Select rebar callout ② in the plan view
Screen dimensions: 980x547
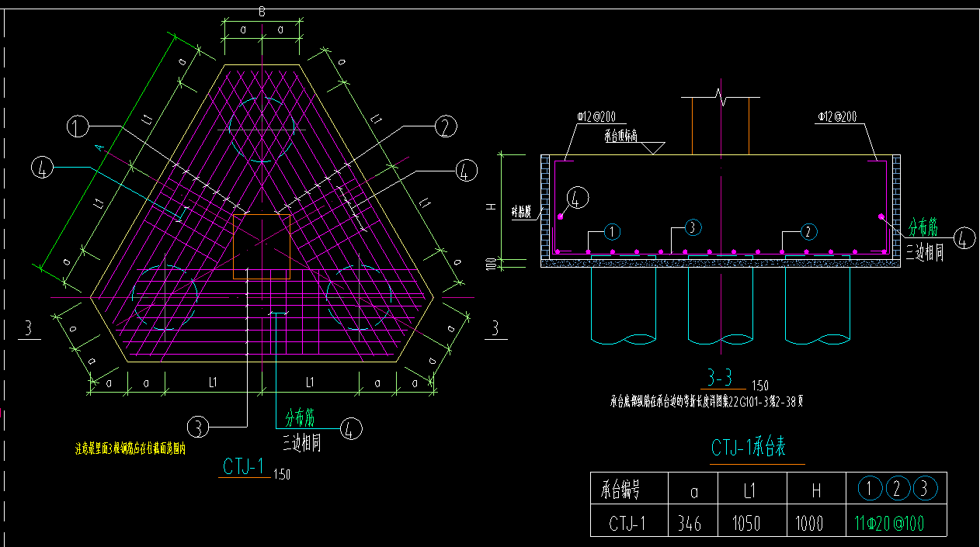pos(444,126)
